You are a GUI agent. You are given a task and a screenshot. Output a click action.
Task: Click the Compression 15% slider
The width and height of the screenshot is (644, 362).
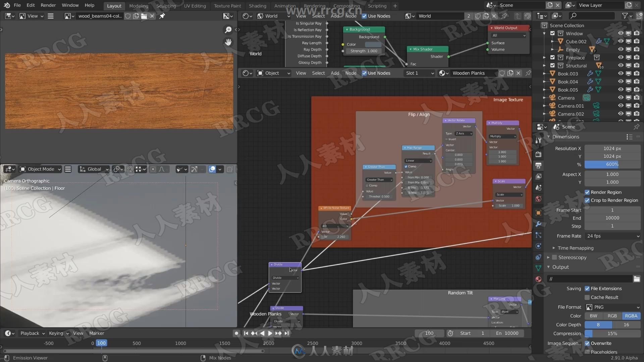click(612, 334)
